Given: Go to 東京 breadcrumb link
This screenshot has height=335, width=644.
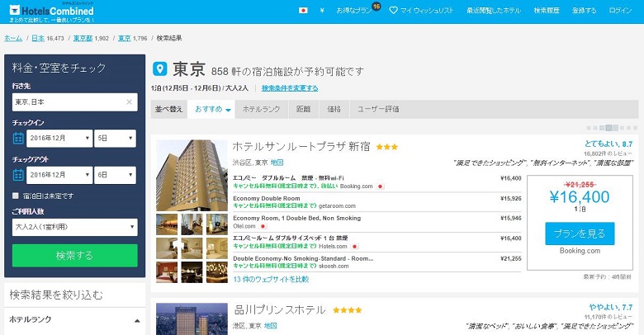Looking at the screenshot, I should tap(125, 38).
